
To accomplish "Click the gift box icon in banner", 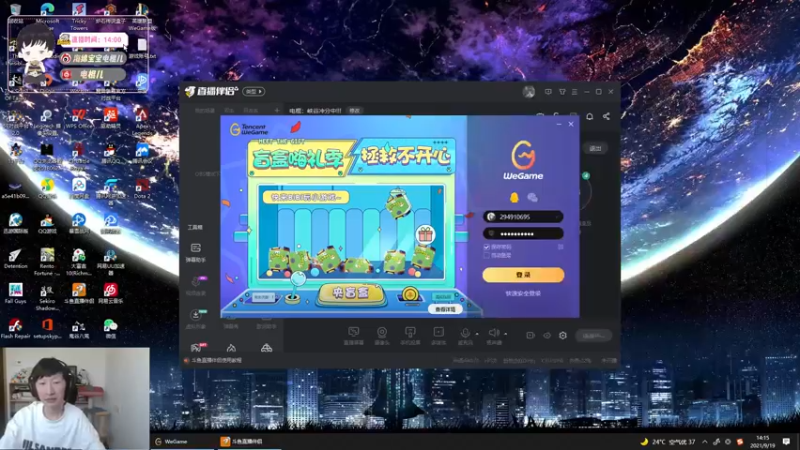I will tap(424, 235).
